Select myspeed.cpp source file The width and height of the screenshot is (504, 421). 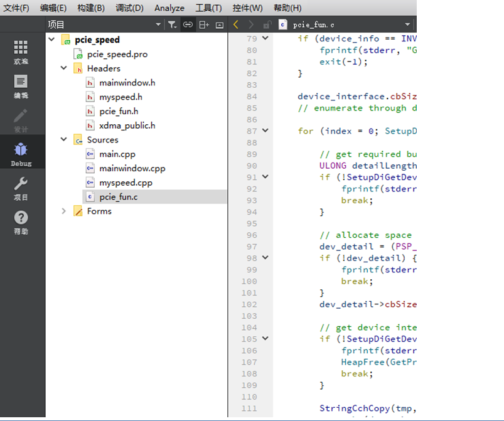click(126, 183)
